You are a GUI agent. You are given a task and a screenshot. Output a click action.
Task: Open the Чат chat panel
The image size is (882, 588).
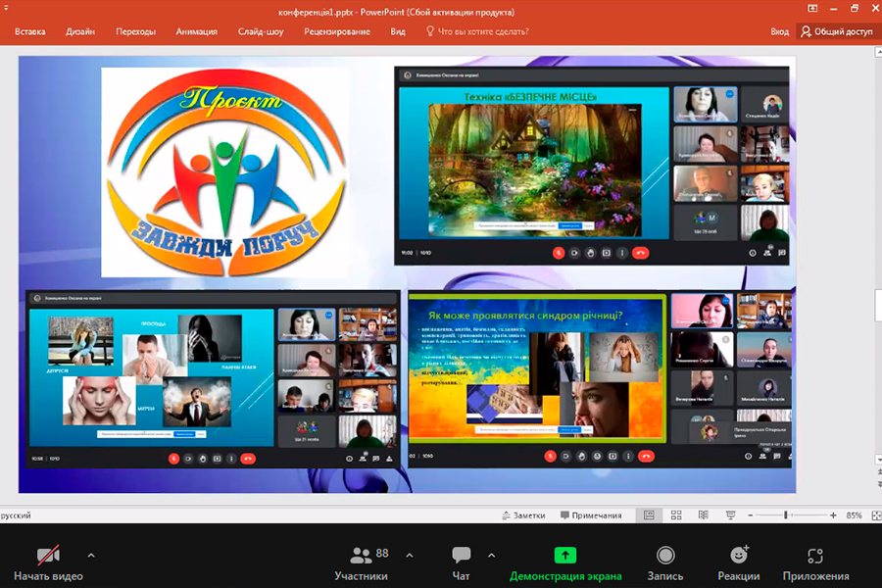point(461,557)
